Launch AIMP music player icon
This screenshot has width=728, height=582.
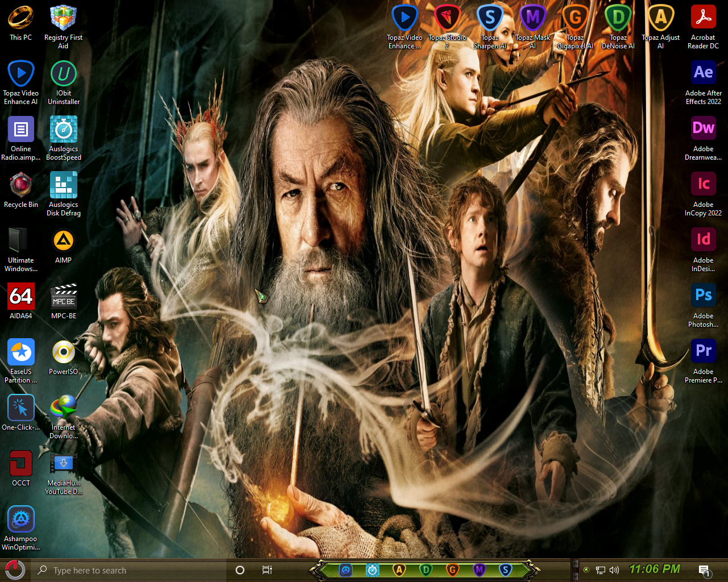(x=63, y=246)
